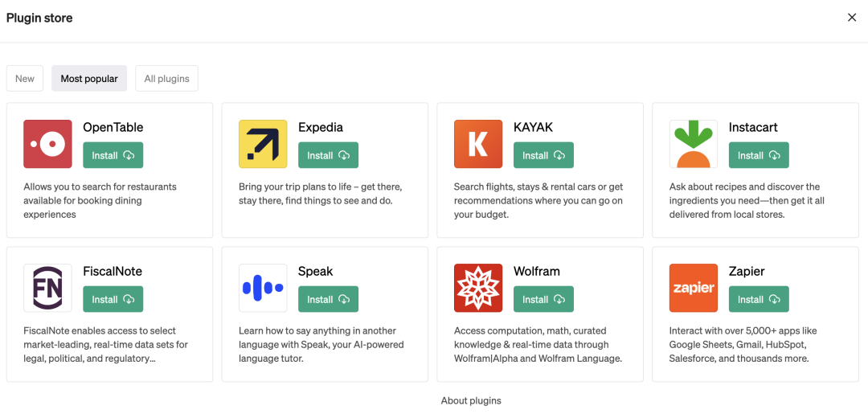Open the About plugins link
Screen dimensions: 868x414
click(471, 400)
